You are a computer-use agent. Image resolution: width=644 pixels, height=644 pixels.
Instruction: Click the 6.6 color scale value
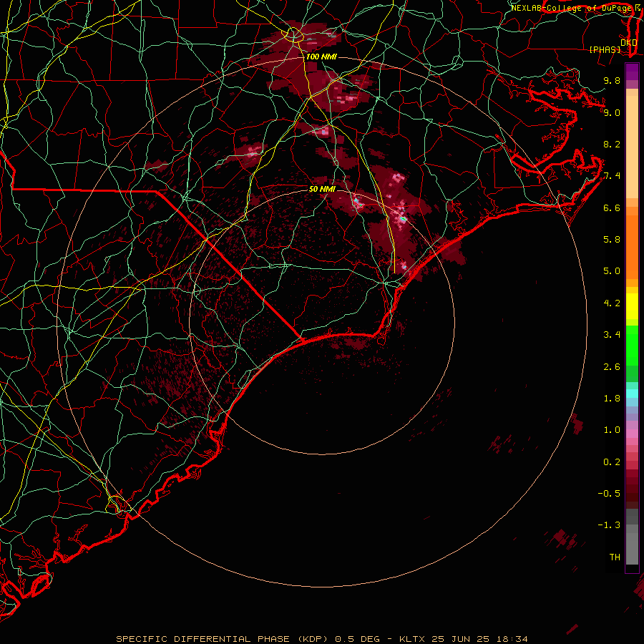click(x=612, y=208)
